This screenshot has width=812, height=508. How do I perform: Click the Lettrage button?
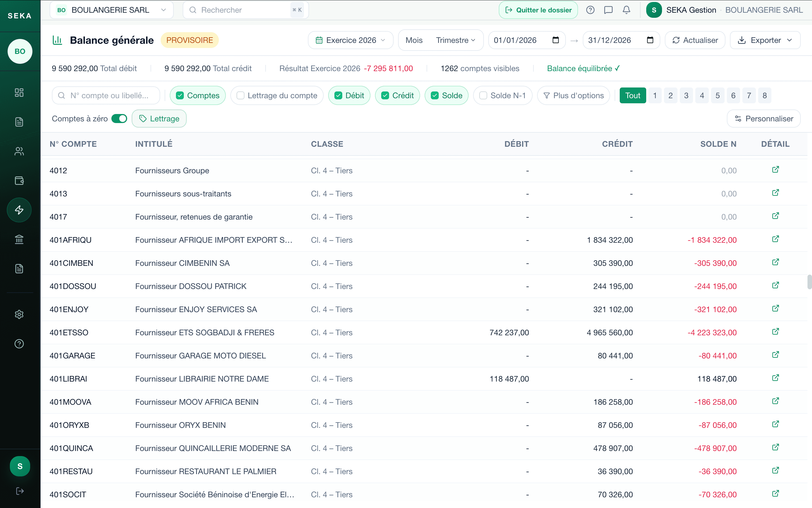tap(159, 119)
